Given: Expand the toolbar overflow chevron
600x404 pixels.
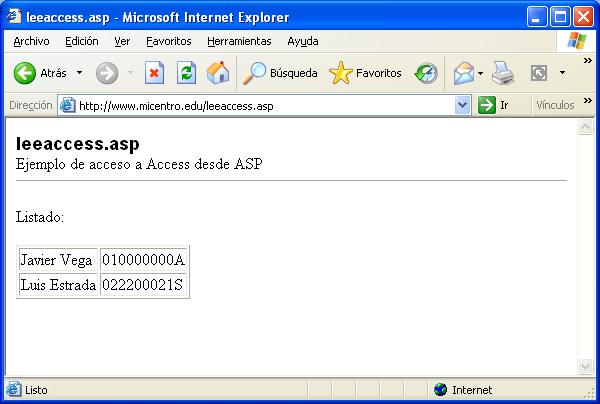Looking at the screenshot, I should [588, 61].
